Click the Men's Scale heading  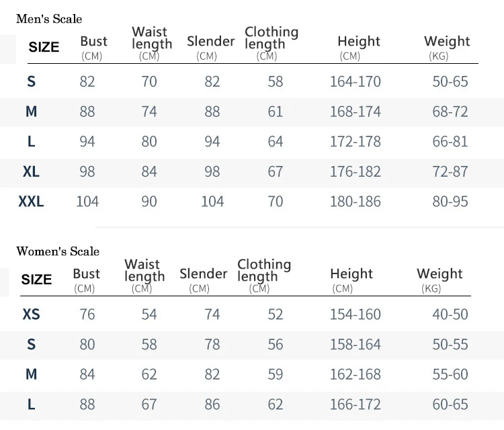[x=49, y=19]
